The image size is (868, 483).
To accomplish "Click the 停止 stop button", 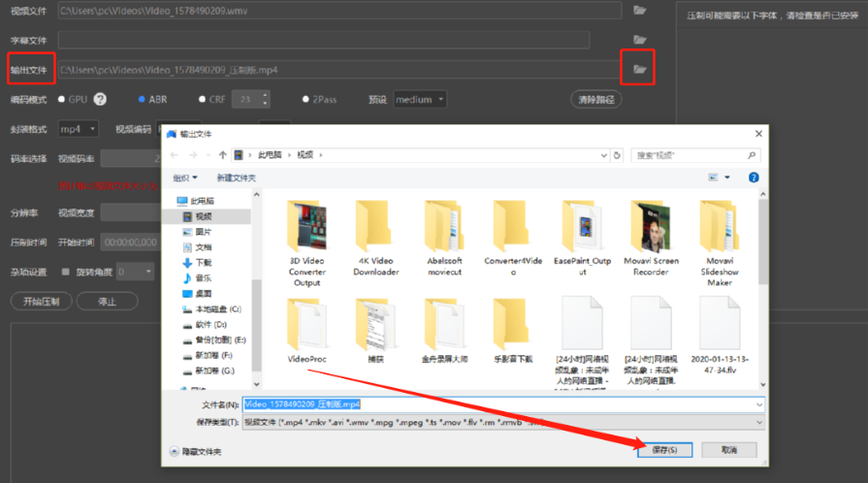I will pyautogui.click(x=107, y=302).
